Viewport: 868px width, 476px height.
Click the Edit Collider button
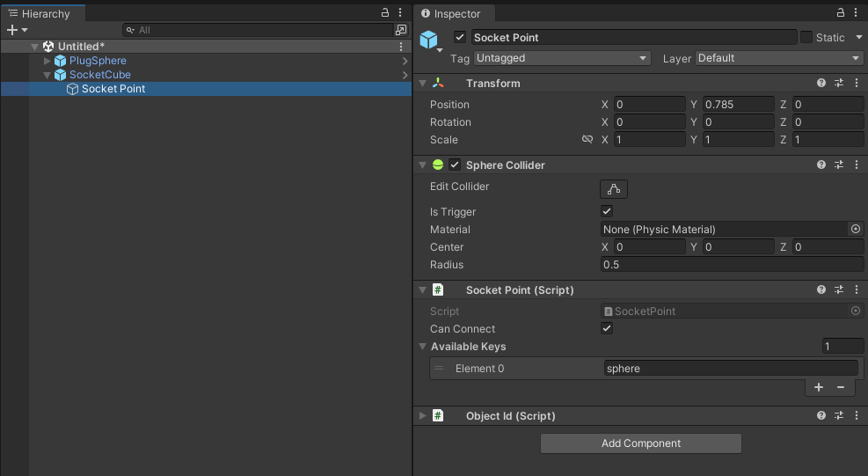(613, 189)
